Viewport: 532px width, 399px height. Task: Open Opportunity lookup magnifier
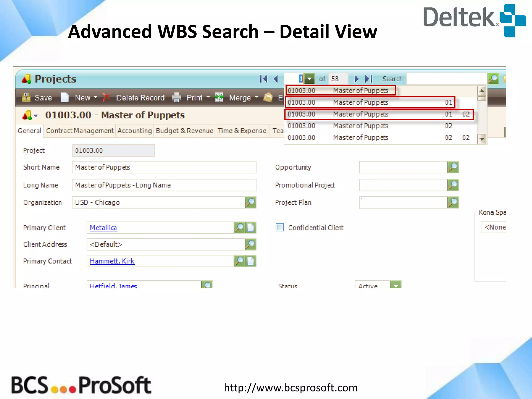[x=453, y=167]
